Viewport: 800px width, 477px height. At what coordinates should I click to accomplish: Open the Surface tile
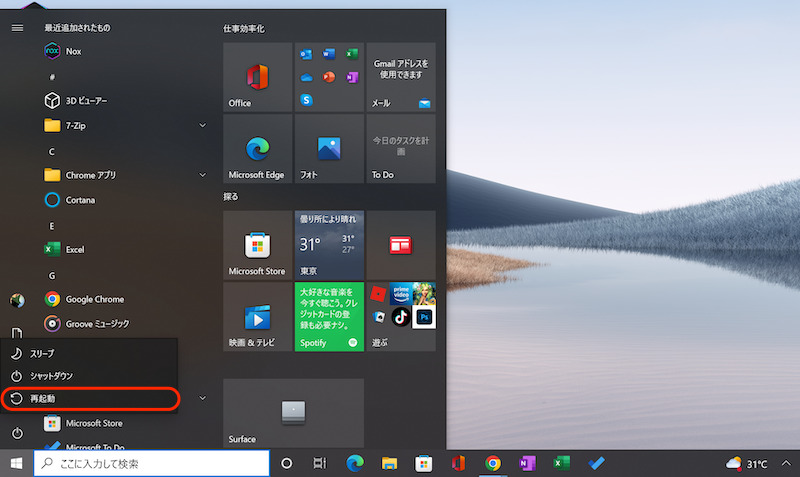click(x=292, y=413)
